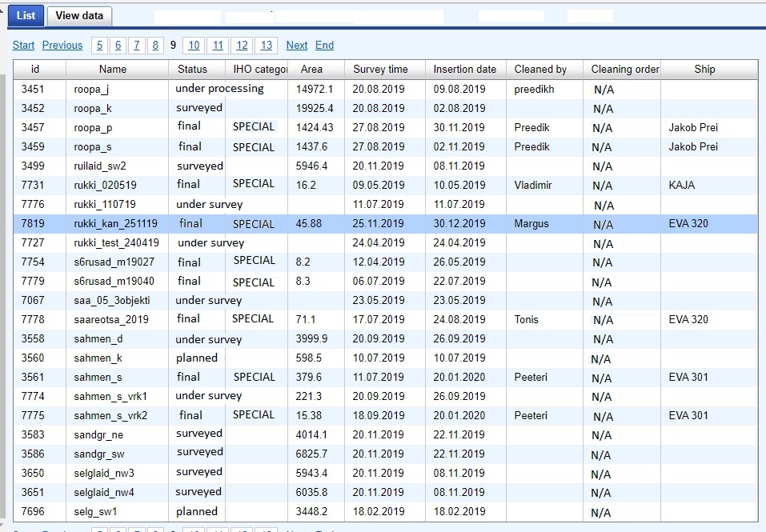Go to page 5
Image resolution: width=766 pixels, height=532 pixels.
click(99, 46)
